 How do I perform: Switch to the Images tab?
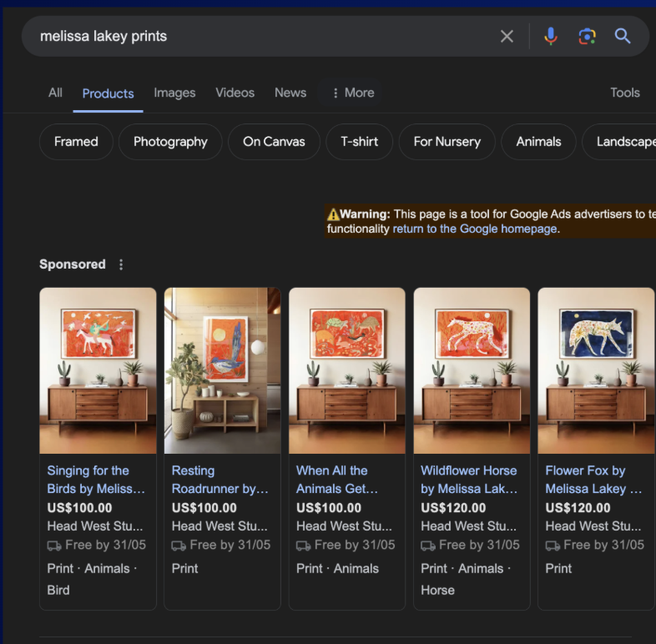click(174, 93)
